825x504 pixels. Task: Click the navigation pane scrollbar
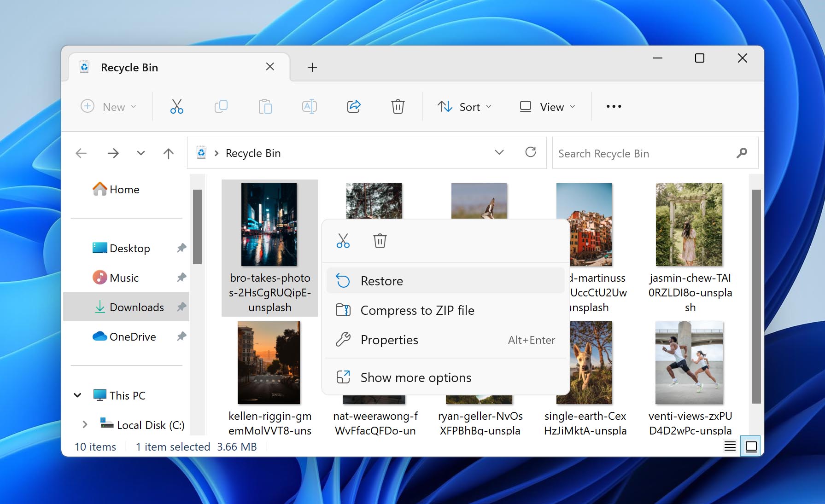tap(197, 226)
